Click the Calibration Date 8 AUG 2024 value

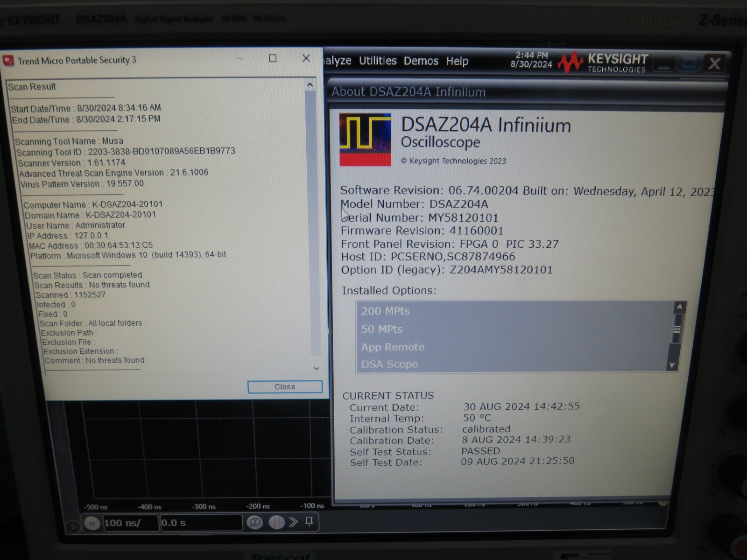pos(516,440)
